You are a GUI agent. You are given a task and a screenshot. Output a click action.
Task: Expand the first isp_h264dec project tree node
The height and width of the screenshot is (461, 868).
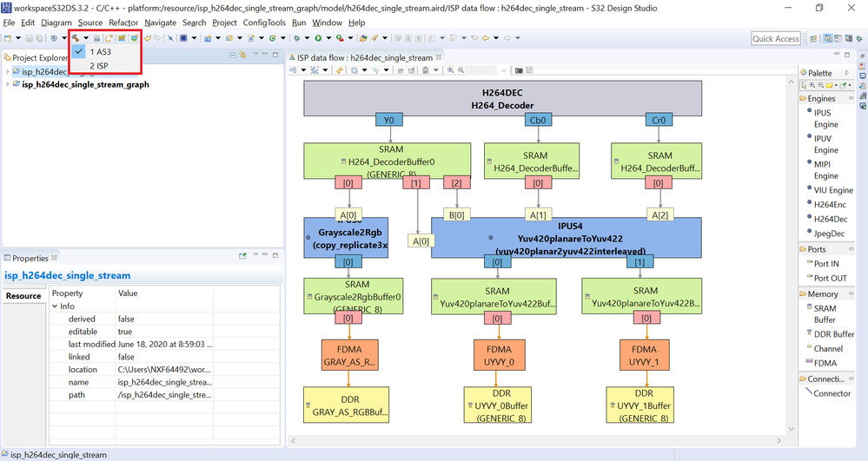pos(7,72)
